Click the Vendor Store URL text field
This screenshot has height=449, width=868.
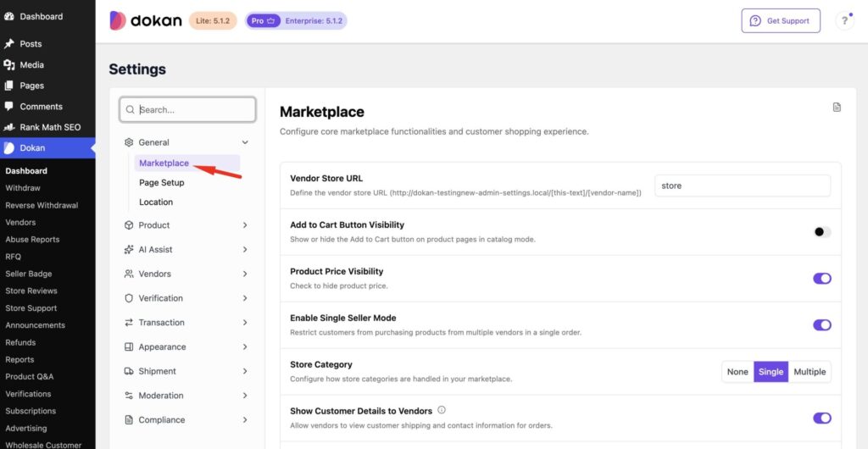pos(743,186)
